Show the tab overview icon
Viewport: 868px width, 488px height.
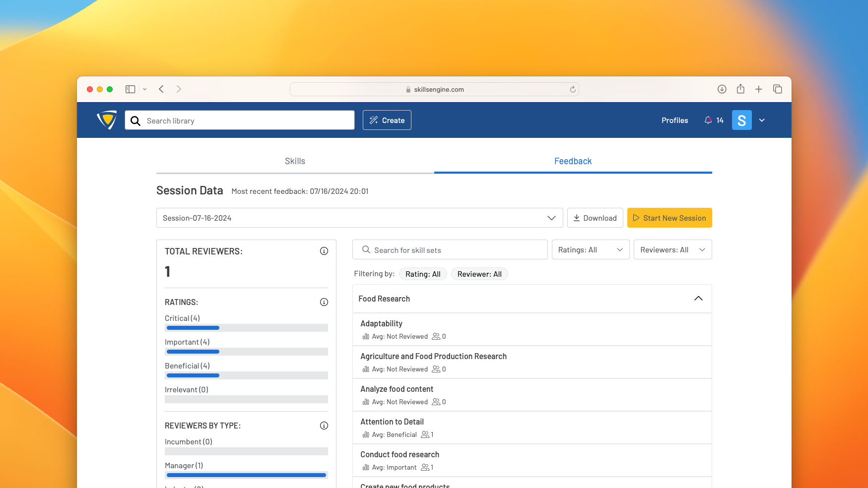coord(778,89)
